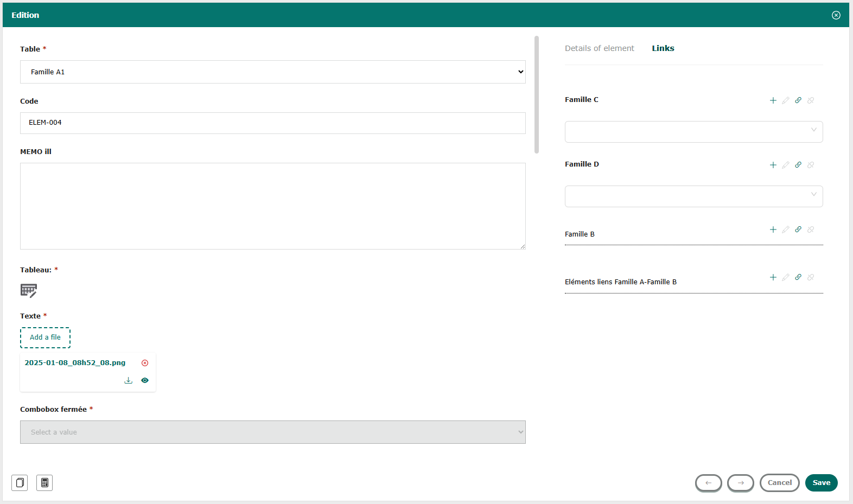Open the Table dropdown showing Famille A1

tap(272, 72)
